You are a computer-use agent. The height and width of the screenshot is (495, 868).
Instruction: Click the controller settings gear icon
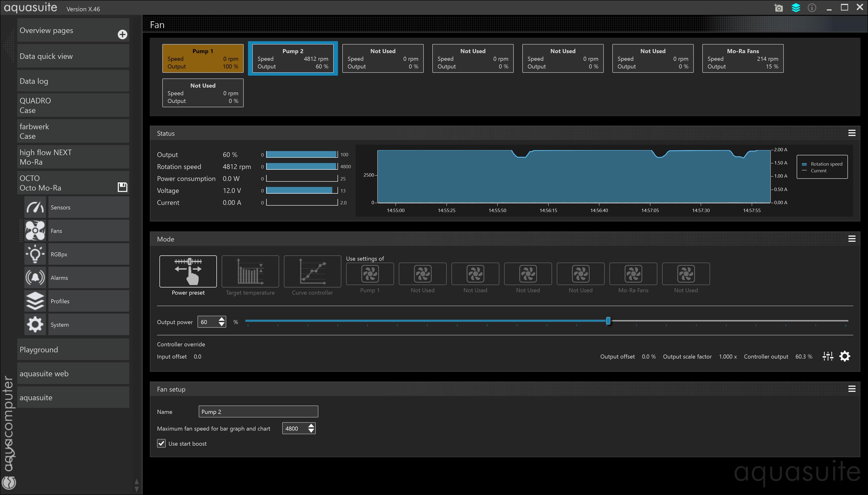point(845,356)
